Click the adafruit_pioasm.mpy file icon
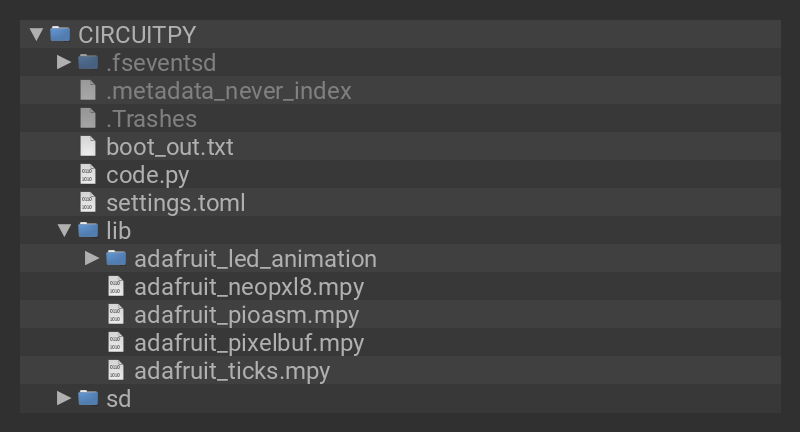Image resolution: width=800 pixels, height=432 pixels. [x=116, y=314]
